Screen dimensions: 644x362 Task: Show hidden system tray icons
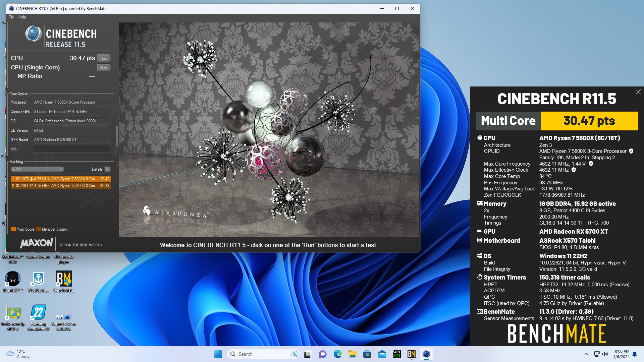[586, 354]
